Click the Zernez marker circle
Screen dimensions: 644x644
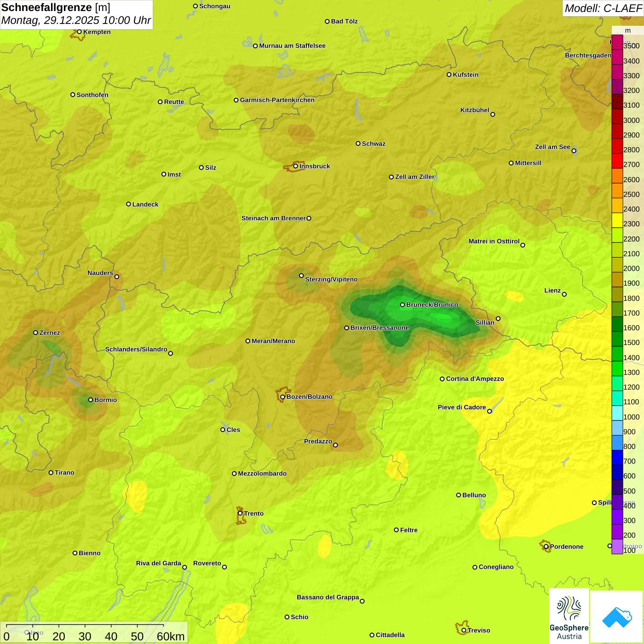point(36,333)
